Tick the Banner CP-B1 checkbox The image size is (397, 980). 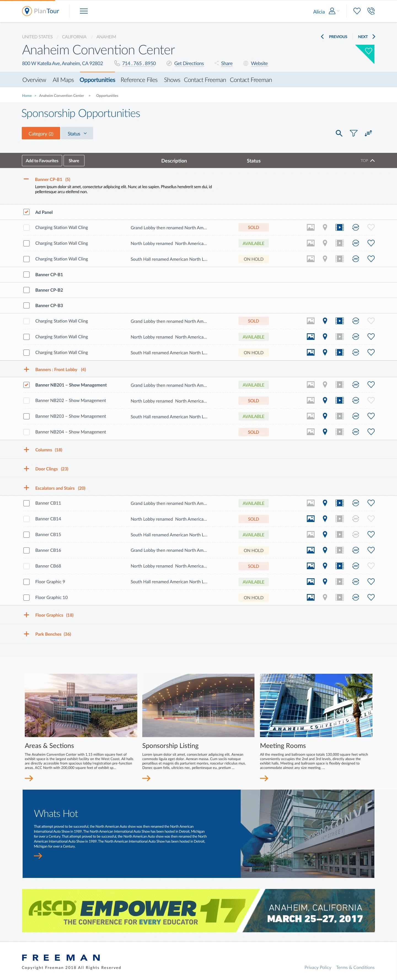click(26, 274)
